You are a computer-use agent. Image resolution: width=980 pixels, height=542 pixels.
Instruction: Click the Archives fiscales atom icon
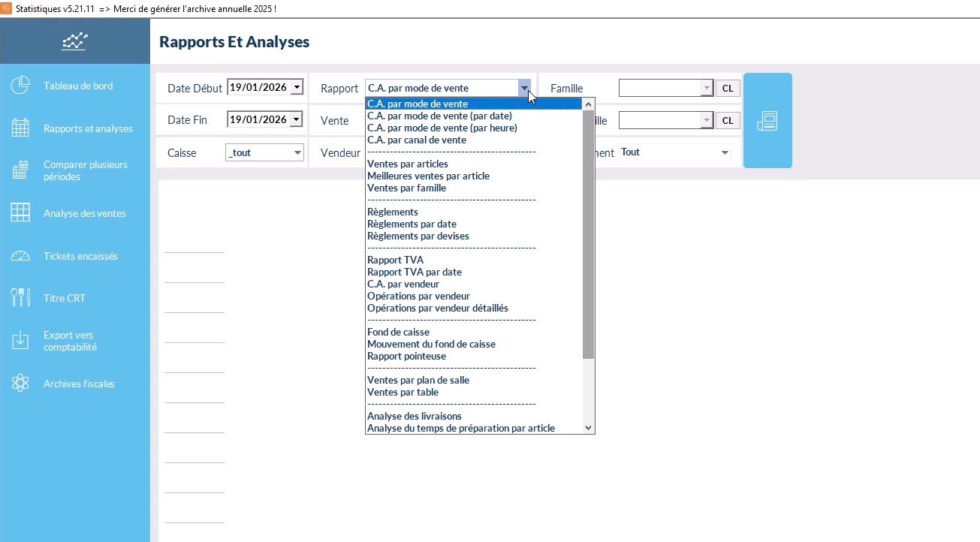point(20,384)
